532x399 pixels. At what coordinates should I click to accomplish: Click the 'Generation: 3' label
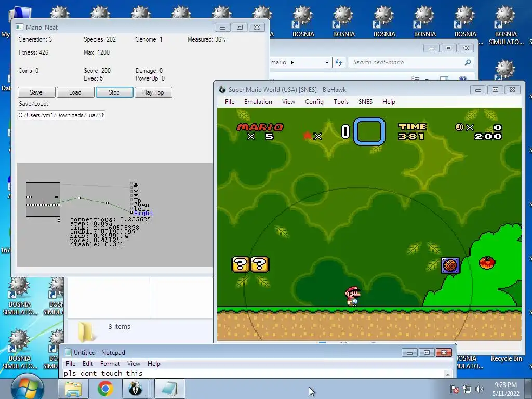(35, 39)
